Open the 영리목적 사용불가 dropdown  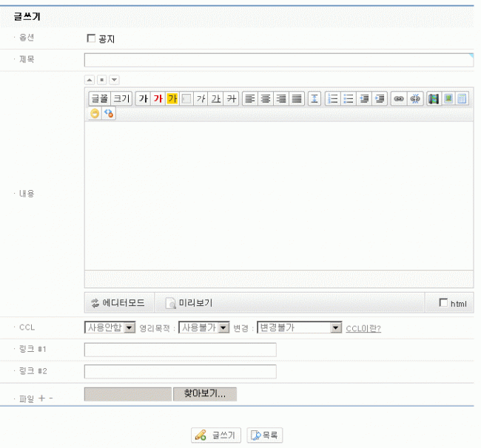204,327
